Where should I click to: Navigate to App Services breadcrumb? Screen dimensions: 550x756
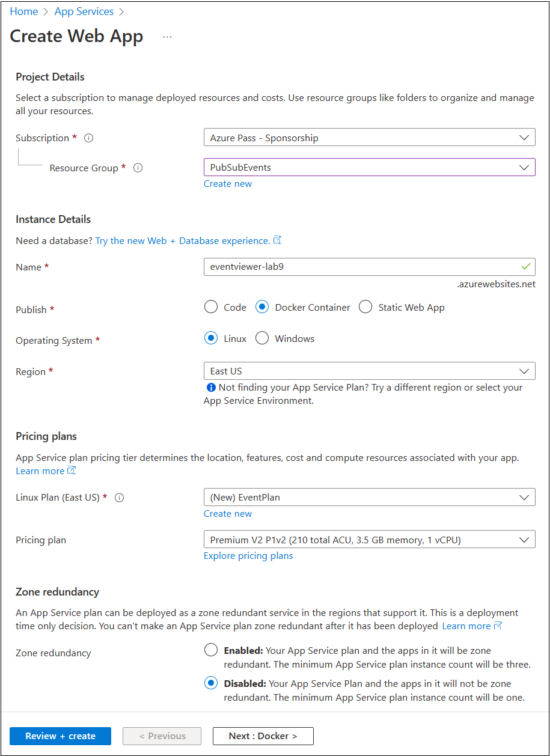click(x=84, y=11)
